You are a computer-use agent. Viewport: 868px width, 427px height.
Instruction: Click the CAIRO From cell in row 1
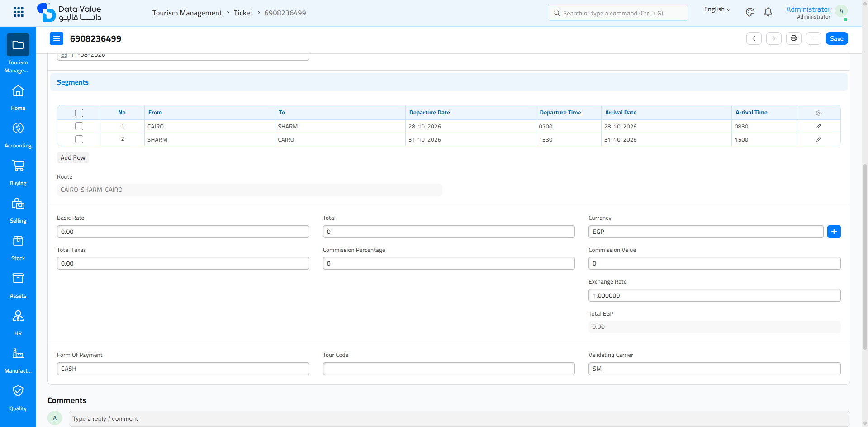pyautogui.click(x=210, y=126)
